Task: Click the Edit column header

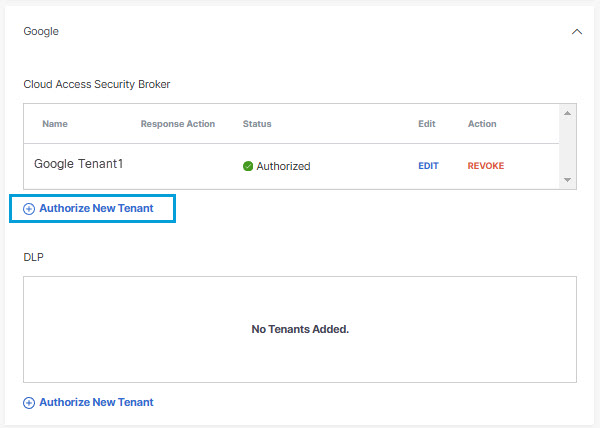Action: pyautogui.click(x=427, y=124)
